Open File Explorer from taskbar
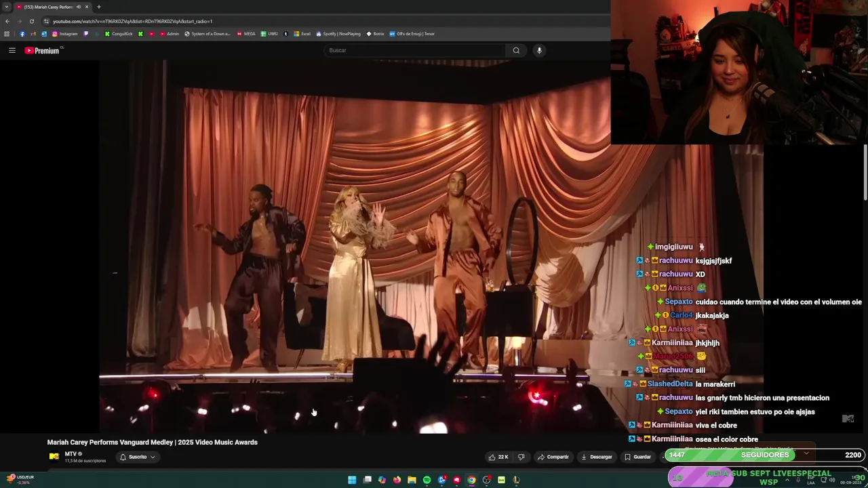The image size is (868, 488). click(x=412, y=480)
